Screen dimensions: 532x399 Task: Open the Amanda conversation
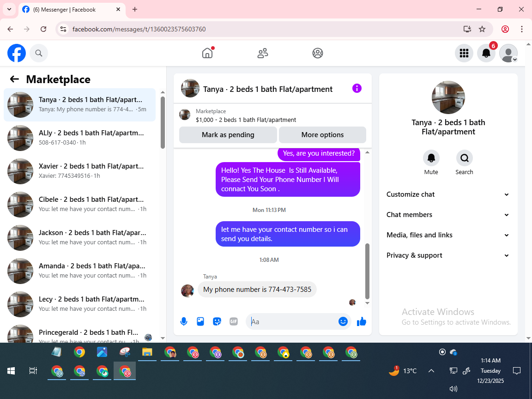[80, 271]
